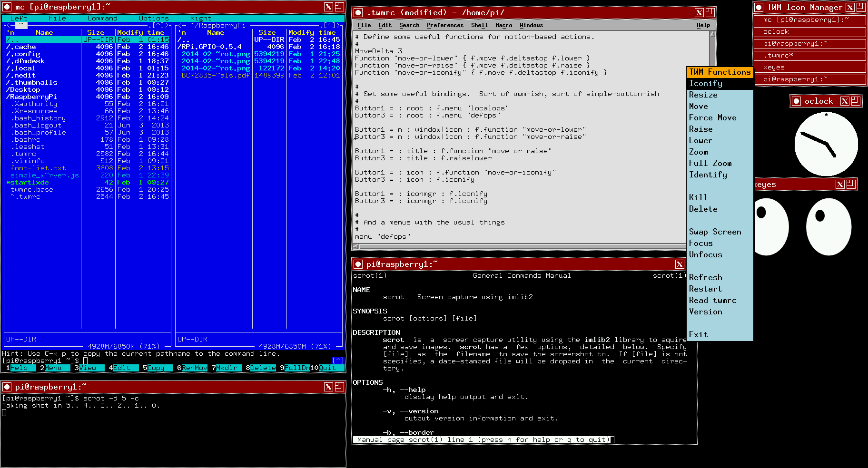Select xeyes entry in TWM Icon Manager

click(x=809, y=68)
